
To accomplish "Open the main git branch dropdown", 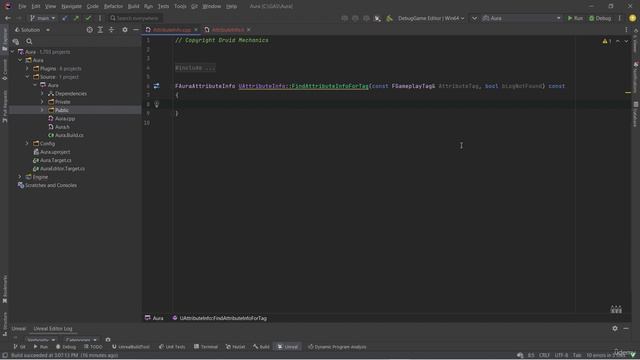I will click(43, 18).
